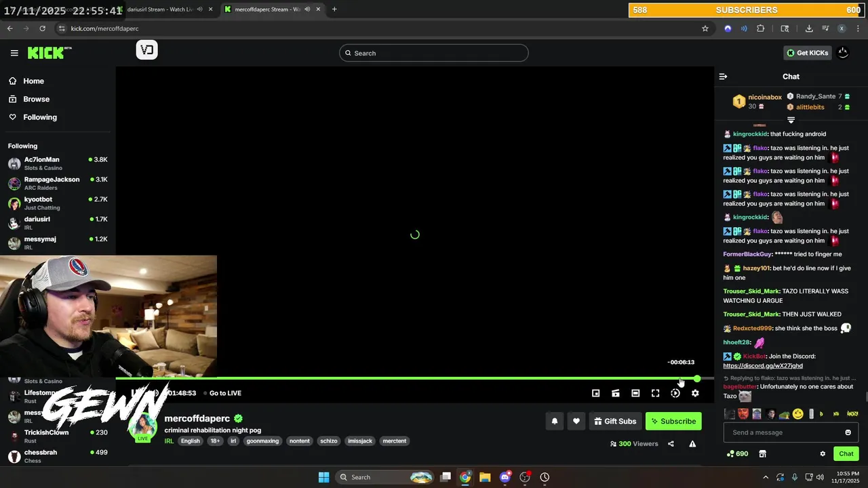Image resolution: width=868 pixels, height=488 pixels.
Task: Click Gift Subs button
Action: click(615, 421)
